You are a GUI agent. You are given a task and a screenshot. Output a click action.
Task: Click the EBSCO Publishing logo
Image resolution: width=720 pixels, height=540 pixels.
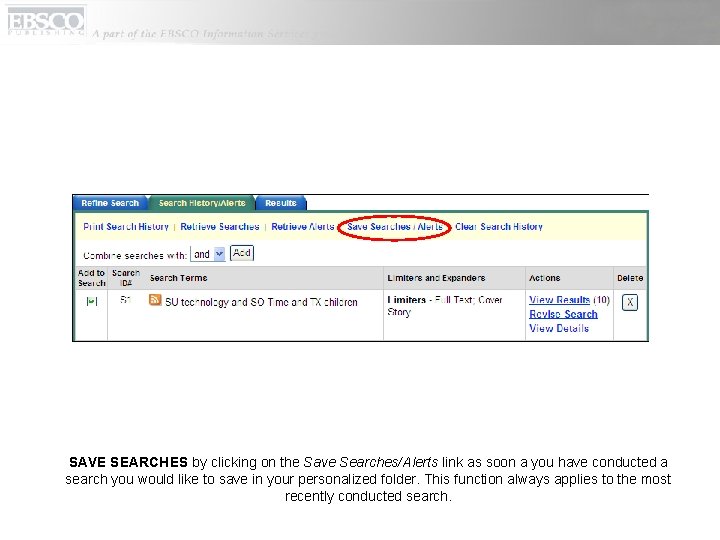46,21
